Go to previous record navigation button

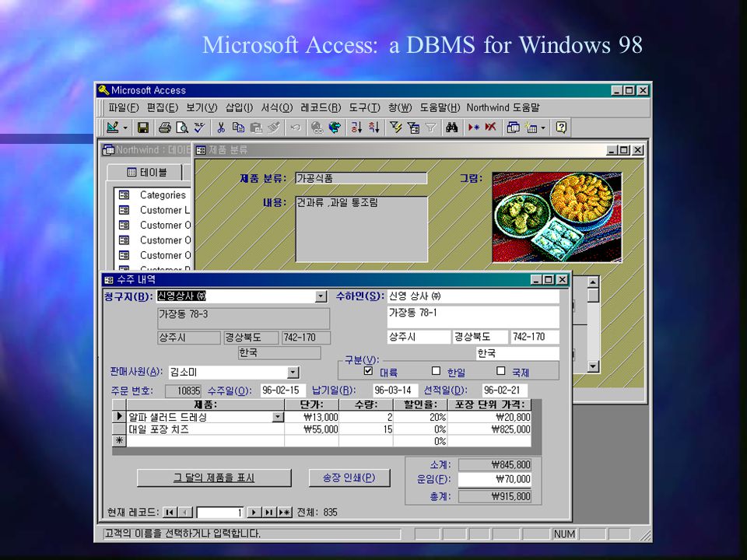185,513
